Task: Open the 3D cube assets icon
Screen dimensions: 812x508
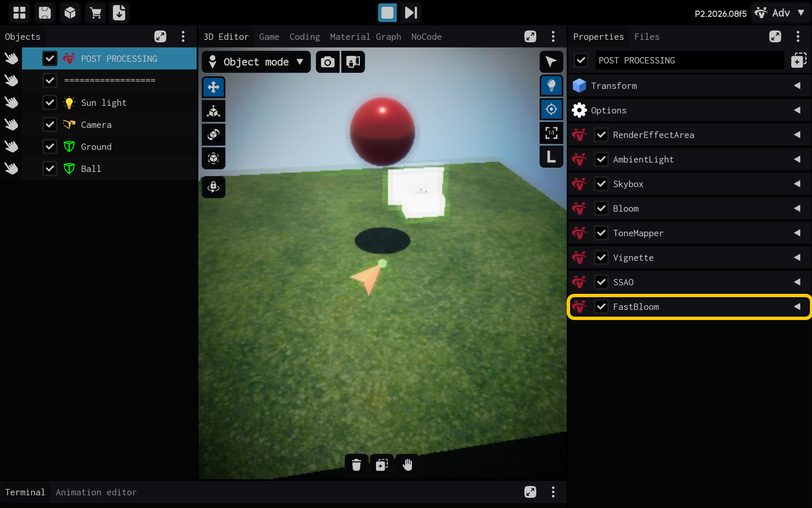Action: click(x=70, y=13)
